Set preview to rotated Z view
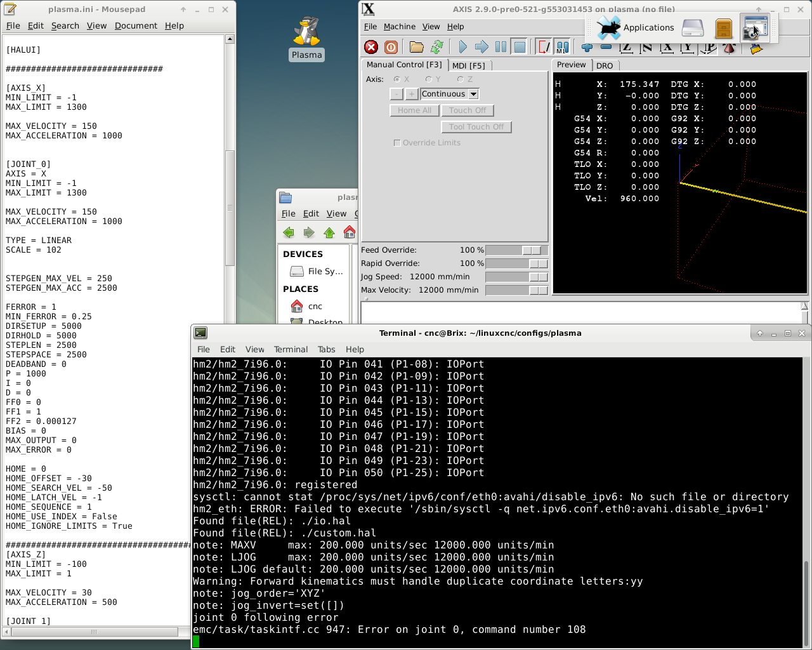Image resolution: width=812 pixels, height=650 pixels. (646, 48)
